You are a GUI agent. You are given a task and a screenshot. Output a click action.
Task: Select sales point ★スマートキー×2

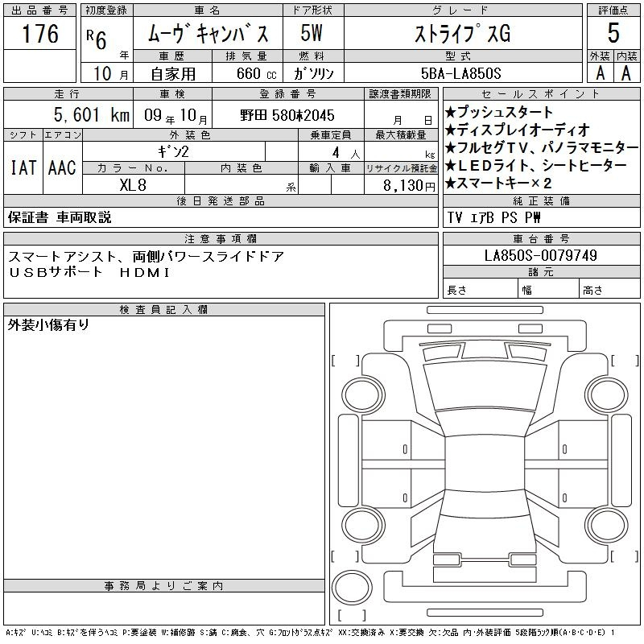coord(497,183)
